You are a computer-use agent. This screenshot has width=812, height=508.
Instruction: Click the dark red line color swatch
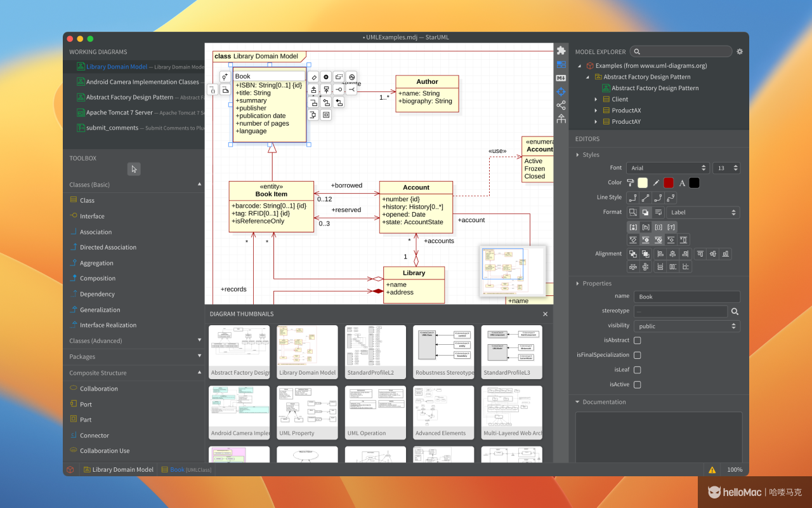tap(669, 183)
